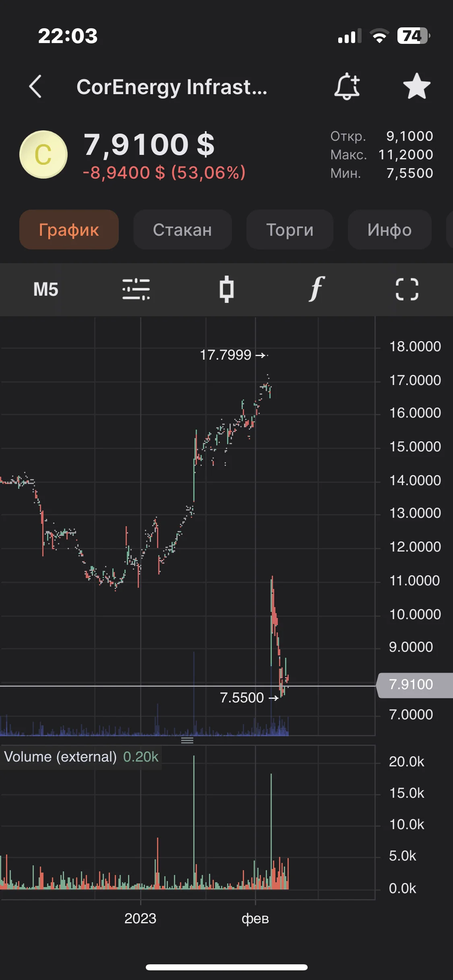Open indicators with the f icon
This screenshot has height=980, width=453.
pyautogui.click(x=317, y=289)
